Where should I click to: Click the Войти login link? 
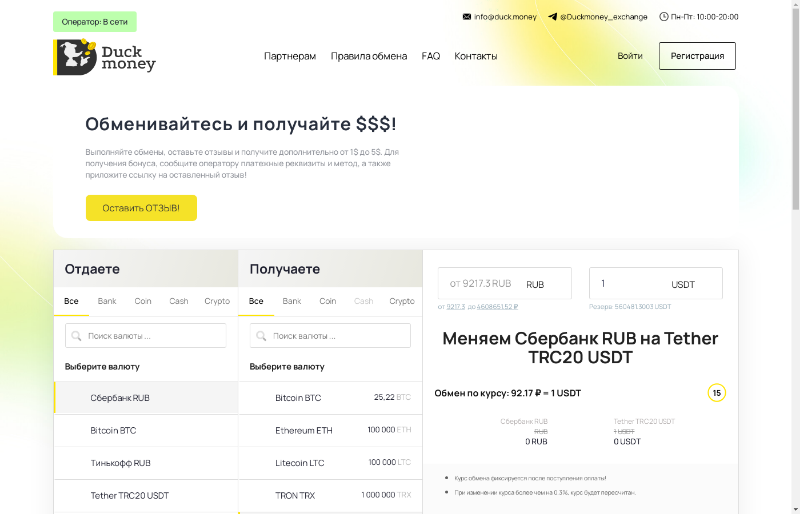pos(630,57)
